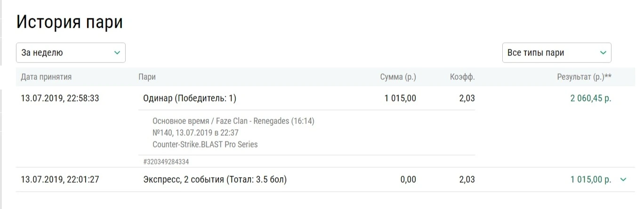The image size is (644, 209).
Task: Click the 'Дата принятия' column header
Action: click(x=46, y=77)
